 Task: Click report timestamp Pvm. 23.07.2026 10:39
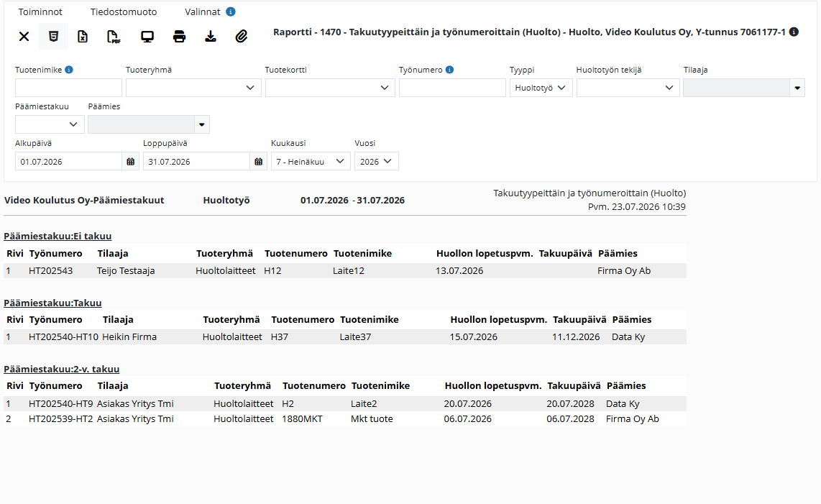[x=637, y=207]
